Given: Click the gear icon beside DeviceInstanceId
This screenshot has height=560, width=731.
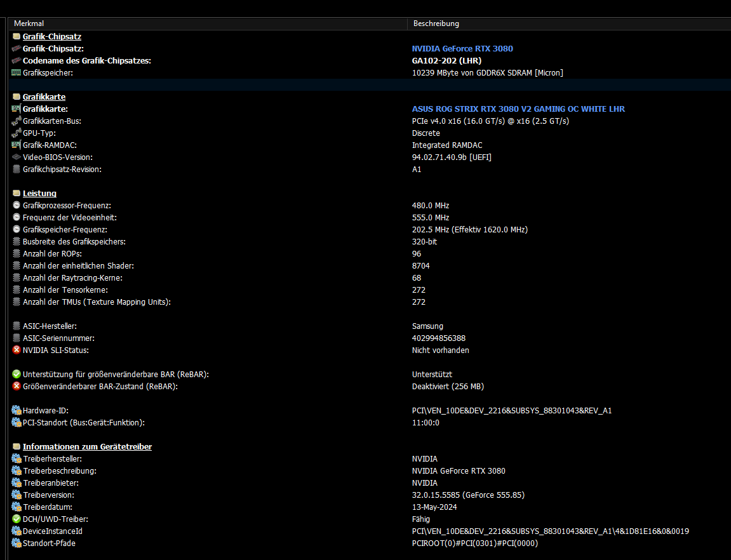Looking at the screenshot, I should [17, 531].
